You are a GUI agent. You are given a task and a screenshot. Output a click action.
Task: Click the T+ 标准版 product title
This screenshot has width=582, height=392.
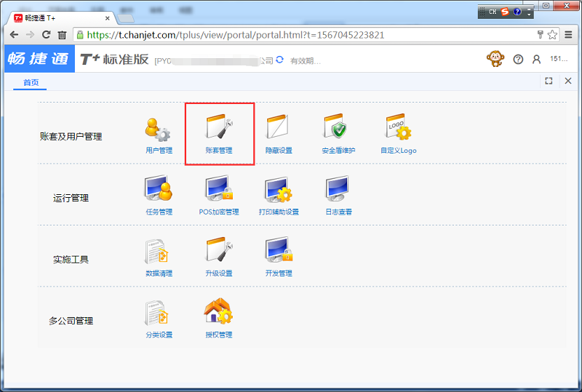(x=114, y=59)
